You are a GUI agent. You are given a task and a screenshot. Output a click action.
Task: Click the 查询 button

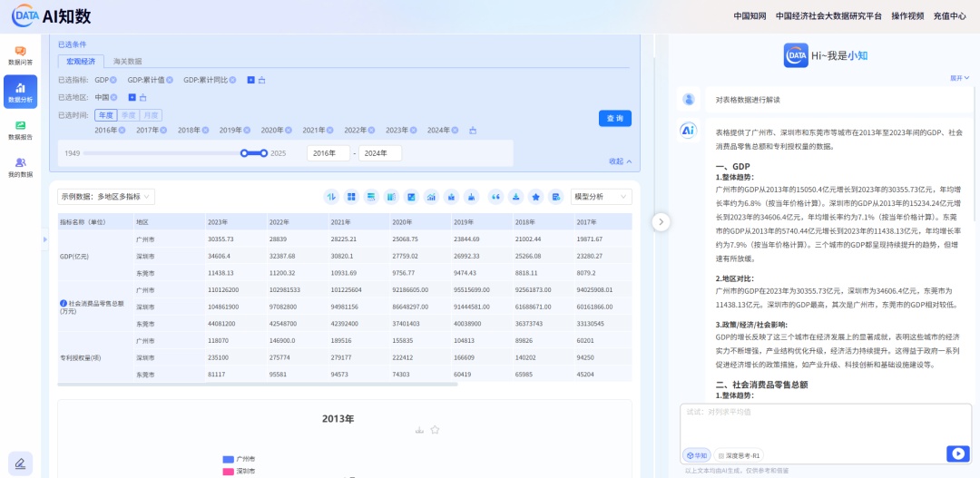coord(614,118)
